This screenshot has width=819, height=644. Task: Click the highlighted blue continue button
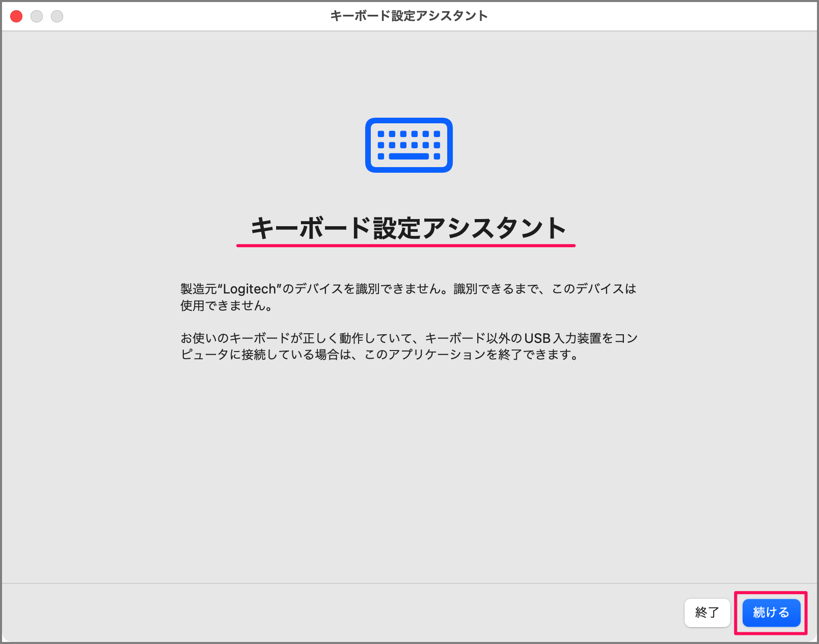[771, 613]
